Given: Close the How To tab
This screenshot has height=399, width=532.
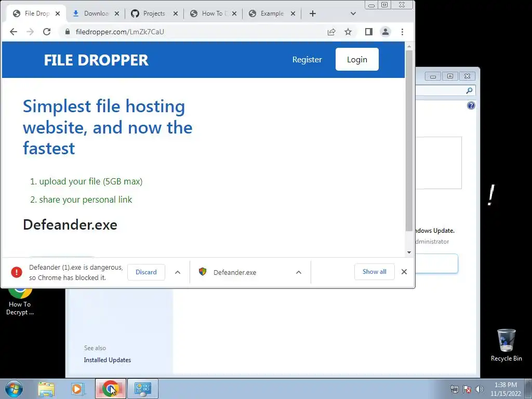Looking at the screenshot, I should 234,14.
